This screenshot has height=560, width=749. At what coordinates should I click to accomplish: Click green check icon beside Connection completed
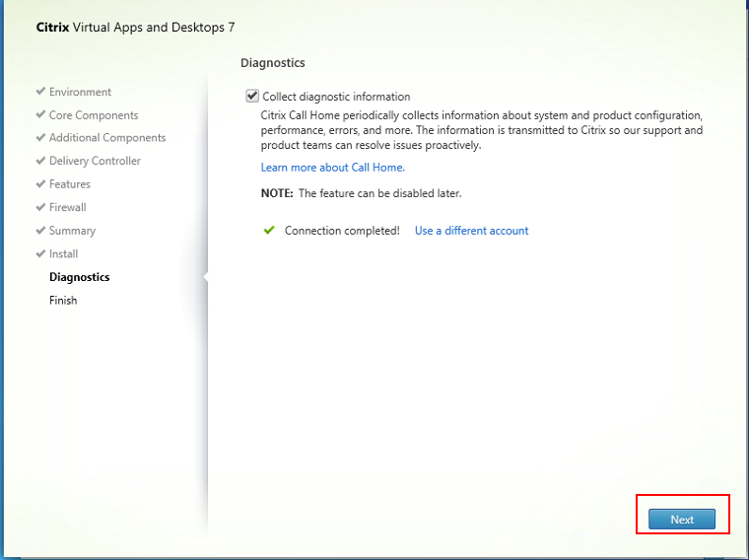coord(269,231)
